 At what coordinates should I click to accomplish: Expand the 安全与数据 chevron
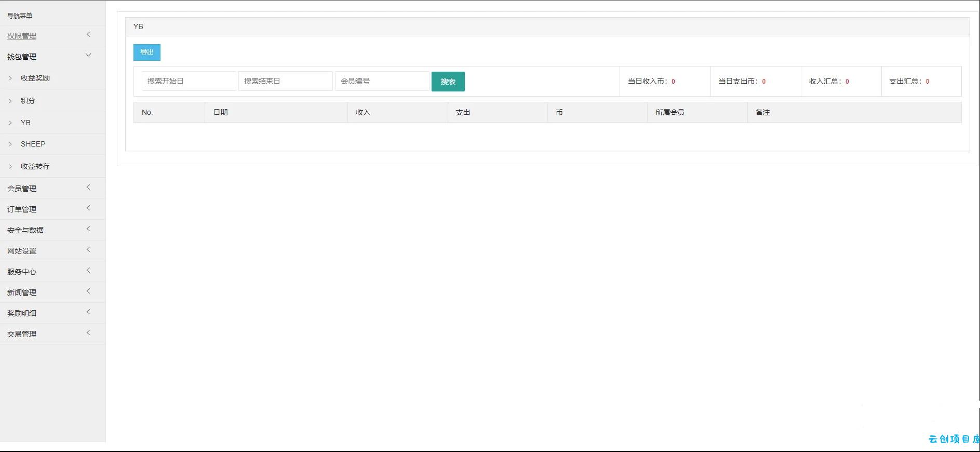(88, 229)
